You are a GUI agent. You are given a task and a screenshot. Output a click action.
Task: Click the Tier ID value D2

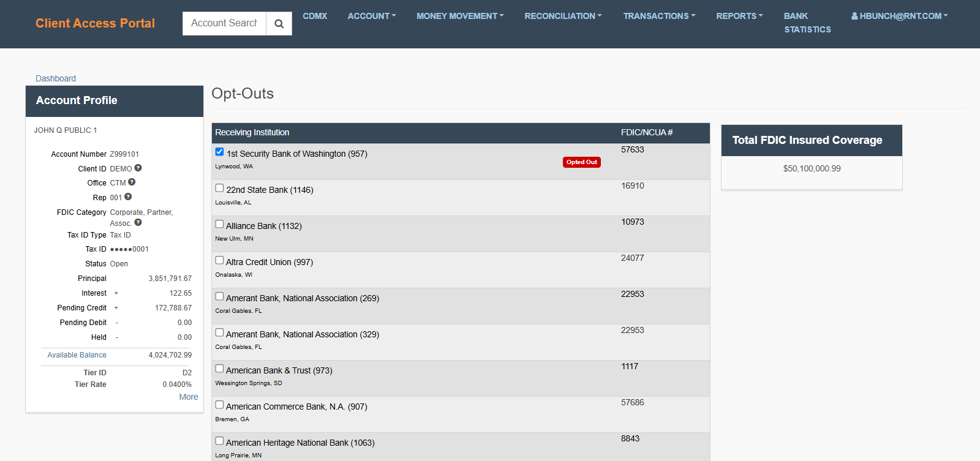click(187, 373)
